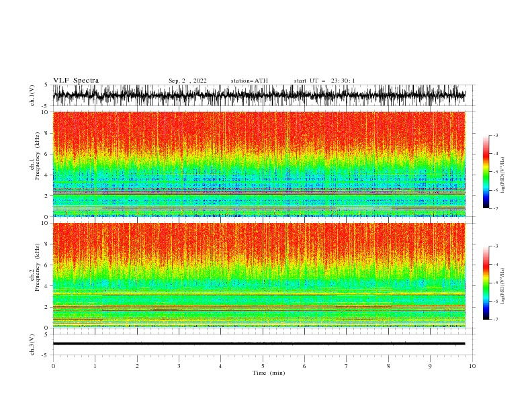Click the "ch.3(V)" axis label
The image size is (532, 411).
coord(32,345)
